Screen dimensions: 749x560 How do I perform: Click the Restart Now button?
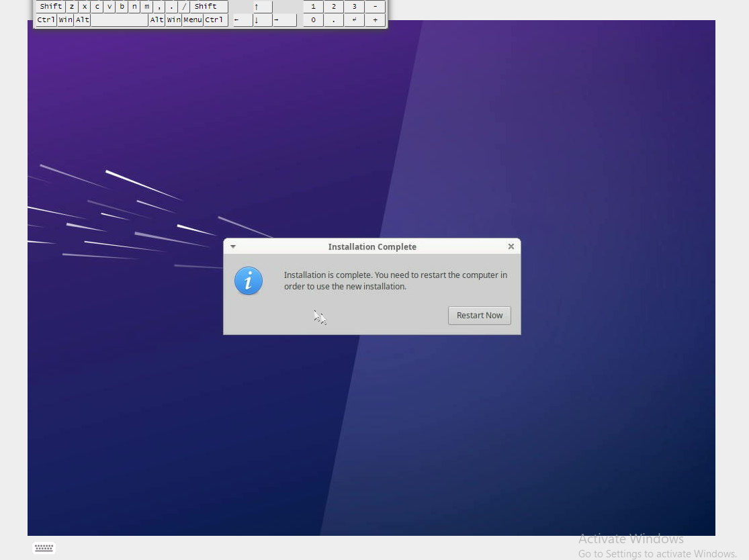click(x=479, y=316)
